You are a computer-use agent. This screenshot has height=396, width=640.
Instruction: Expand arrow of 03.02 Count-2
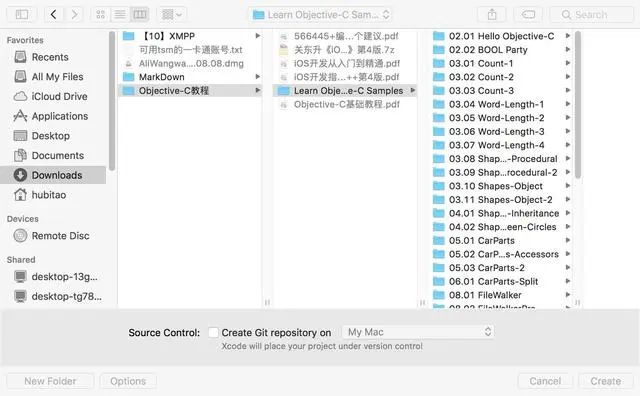click(x=568, y=77)
